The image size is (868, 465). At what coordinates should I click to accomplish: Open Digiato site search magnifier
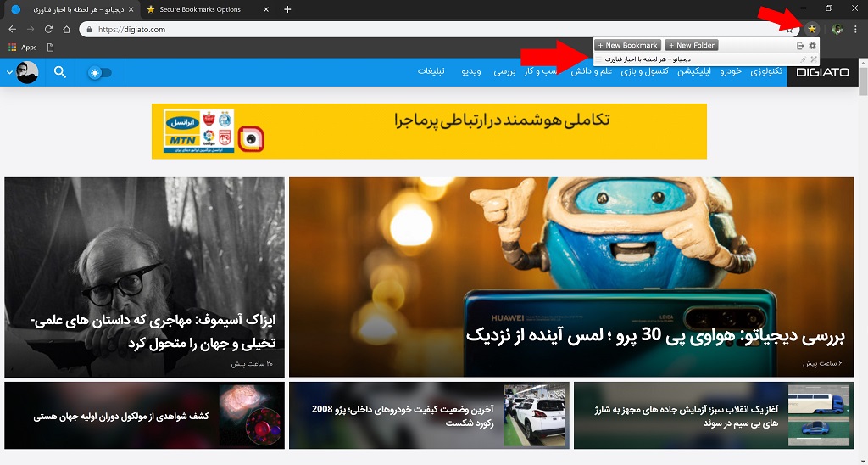click(x=60, y=72)
